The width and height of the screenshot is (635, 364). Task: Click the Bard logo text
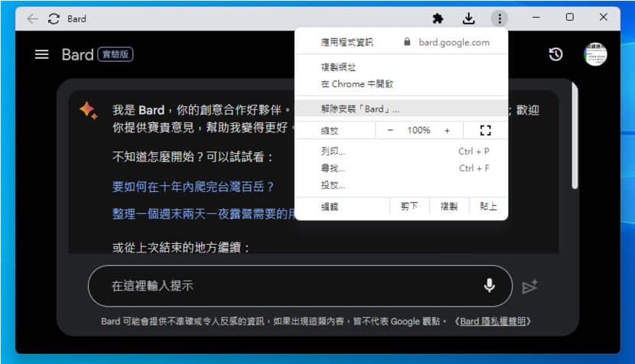coord(78,54)
